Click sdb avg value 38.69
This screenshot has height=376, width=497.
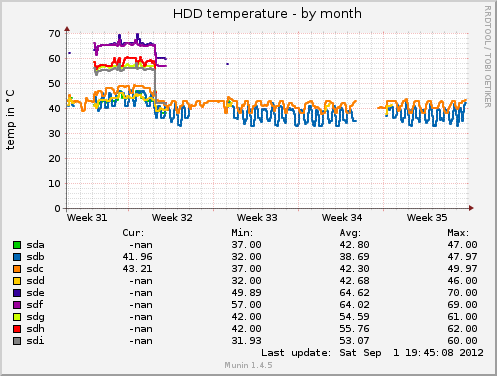tap(354, 257)
